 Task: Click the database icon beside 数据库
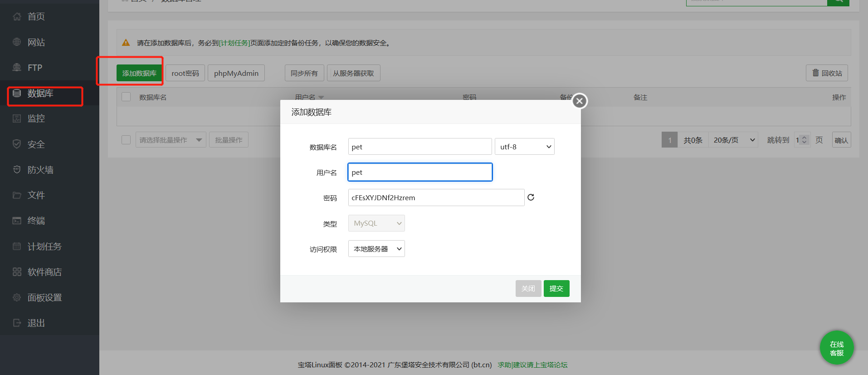pos(17,93)
